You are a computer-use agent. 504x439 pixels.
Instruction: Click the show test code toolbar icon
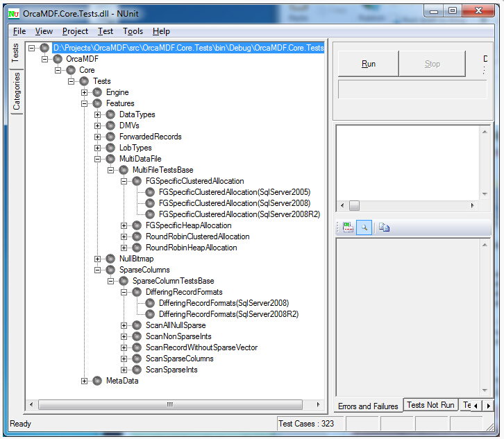point(348,227)
